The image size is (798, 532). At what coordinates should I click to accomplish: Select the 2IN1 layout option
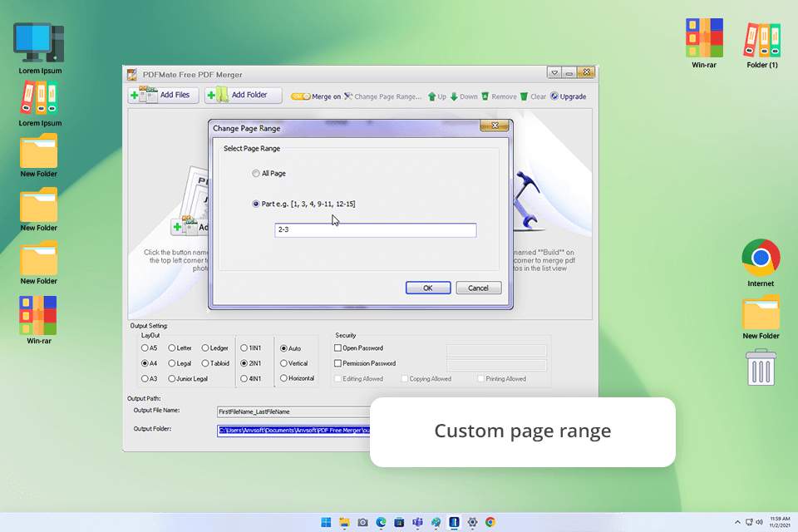coord(244,363)
